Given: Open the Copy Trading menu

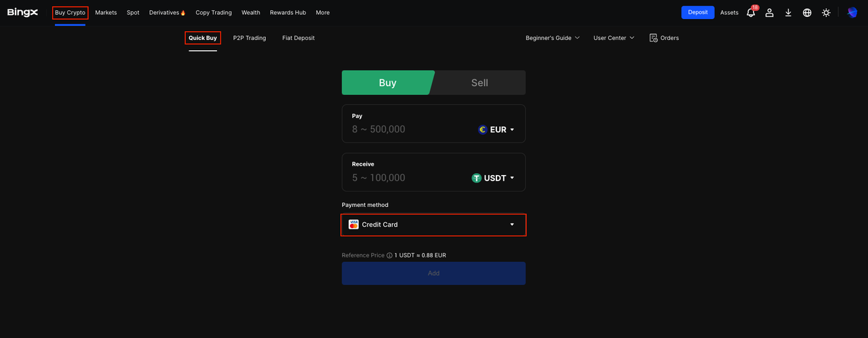Looking at the screenshot, I should [214, 12].
